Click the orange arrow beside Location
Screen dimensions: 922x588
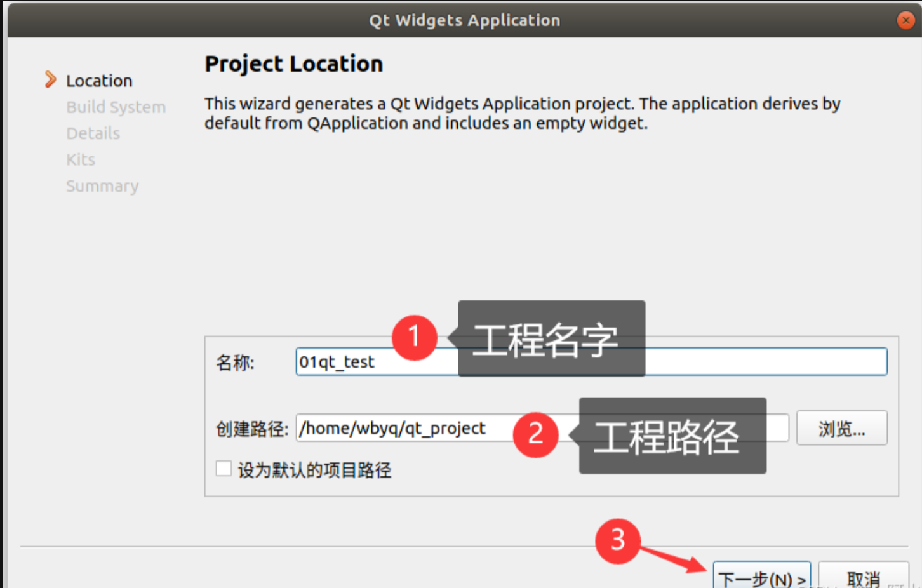pyautogui.click(x=50, y=79)
